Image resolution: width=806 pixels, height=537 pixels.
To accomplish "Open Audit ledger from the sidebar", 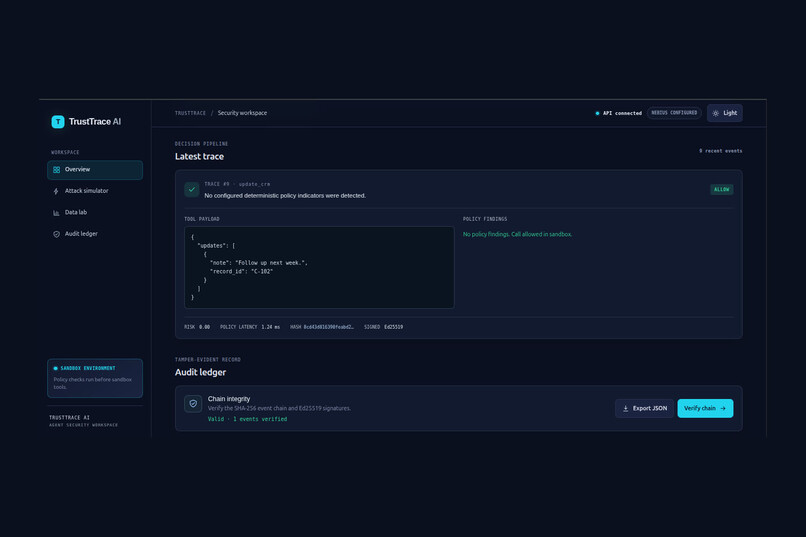I will click(95, 234).
